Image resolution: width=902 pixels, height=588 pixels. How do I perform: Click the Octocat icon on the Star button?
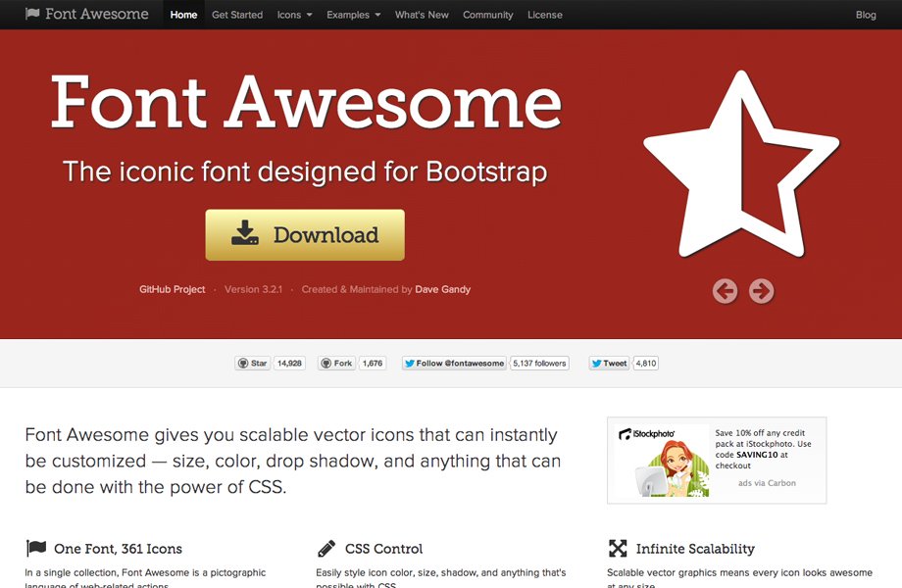pyautogui.click(x=242, y=363)
